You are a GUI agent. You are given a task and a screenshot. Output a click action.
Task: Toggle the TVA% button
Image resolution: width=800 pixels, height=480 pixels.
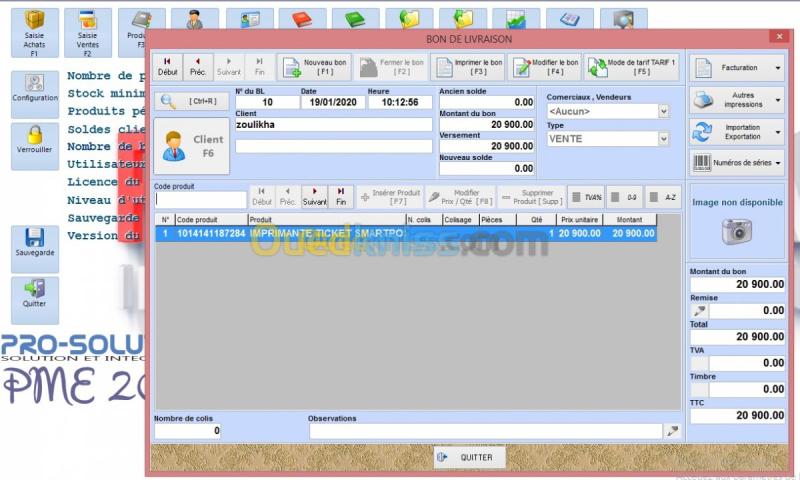coord(586,197)
